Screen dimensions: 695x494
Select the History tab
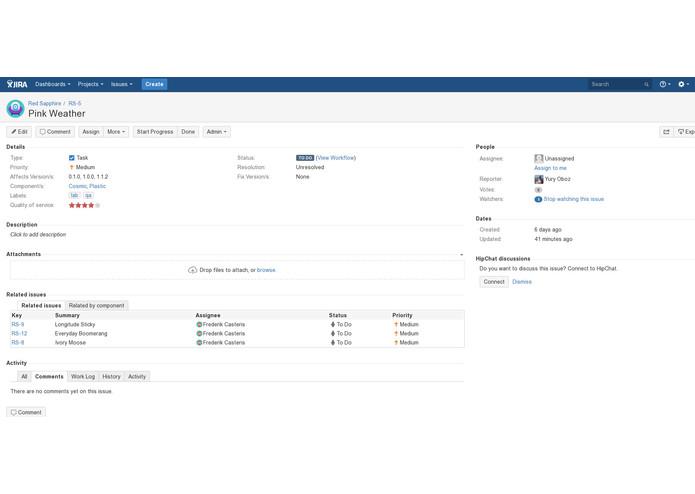(x=111, y=376)
